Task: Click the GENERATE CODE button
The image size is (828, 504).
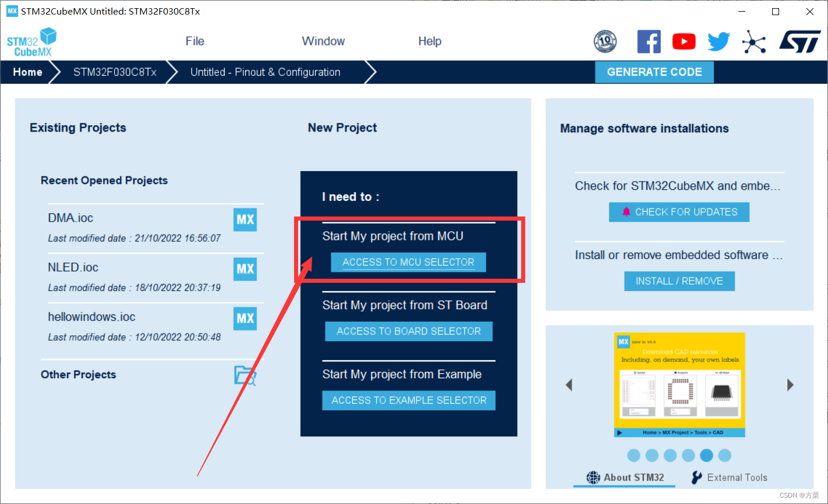Action: (x=654, y=72)
